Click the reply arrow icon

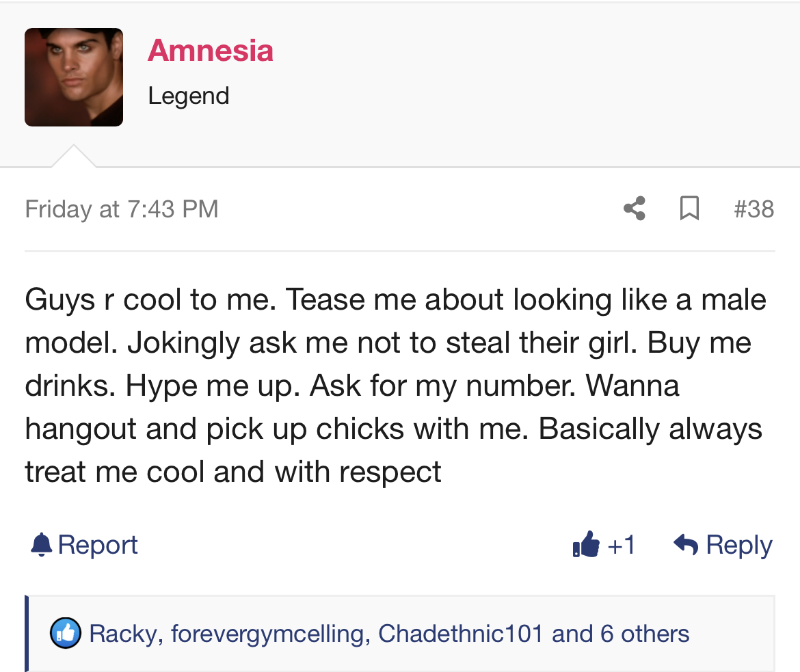tap(686, 544)
